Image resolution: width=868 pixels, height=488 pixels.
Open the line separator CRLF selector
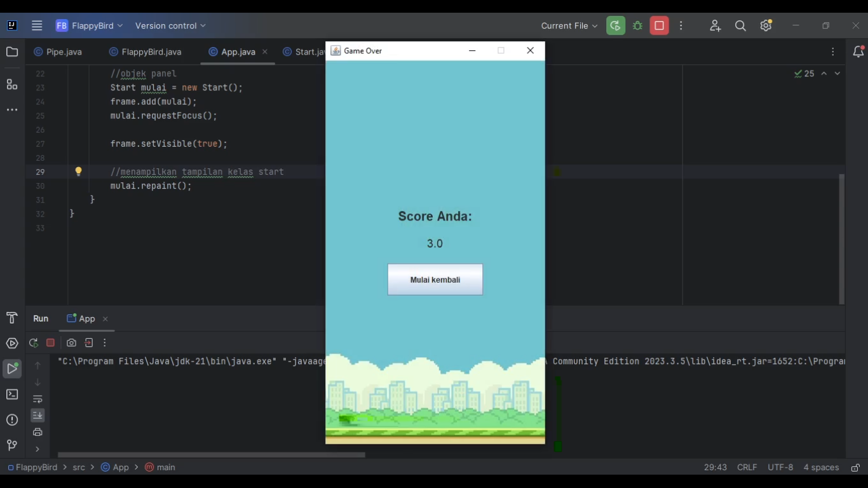tap(747, 468)
